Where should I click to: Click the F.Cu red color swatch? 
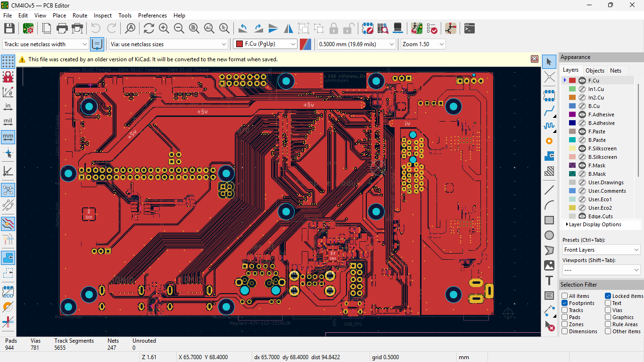coord(572,81)
